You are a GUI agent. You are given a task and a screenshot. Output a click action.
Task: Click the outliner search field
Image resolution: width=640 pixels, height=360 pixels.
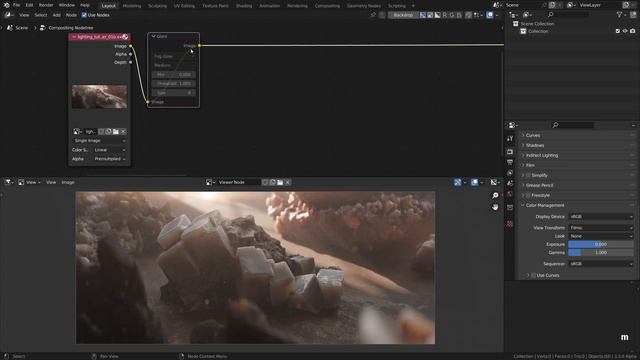pos(569,15)
